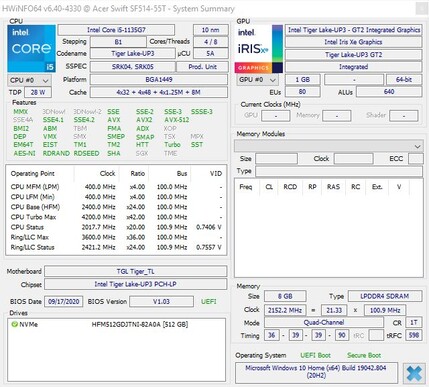Open the CPU #0 selector dropdown

click(29, 80)
